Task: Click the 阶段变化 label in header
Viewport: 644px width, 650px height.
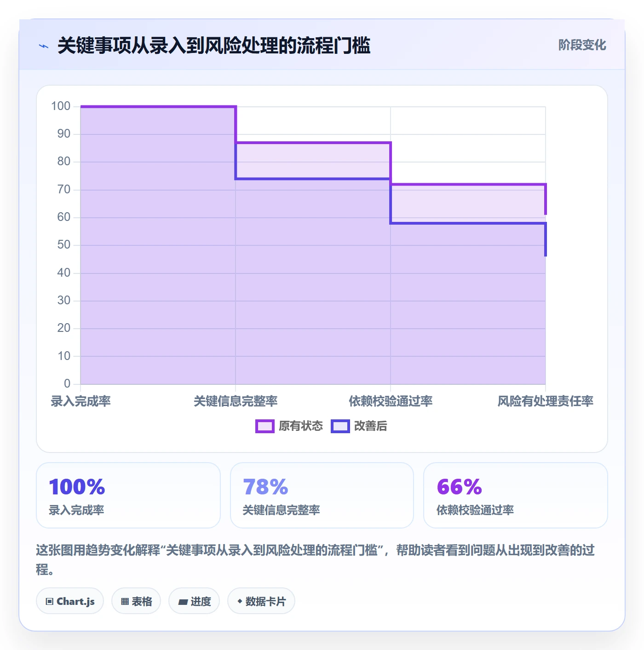Action: 582,45
